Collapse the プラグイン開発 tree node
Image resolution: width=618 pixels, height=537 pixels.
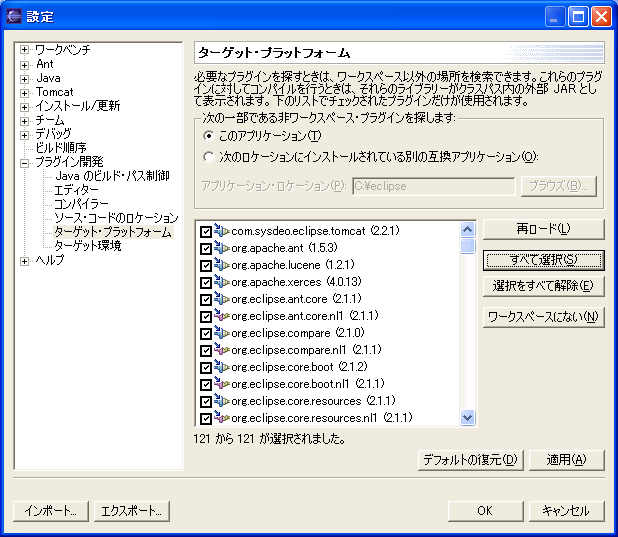[24, 163]
